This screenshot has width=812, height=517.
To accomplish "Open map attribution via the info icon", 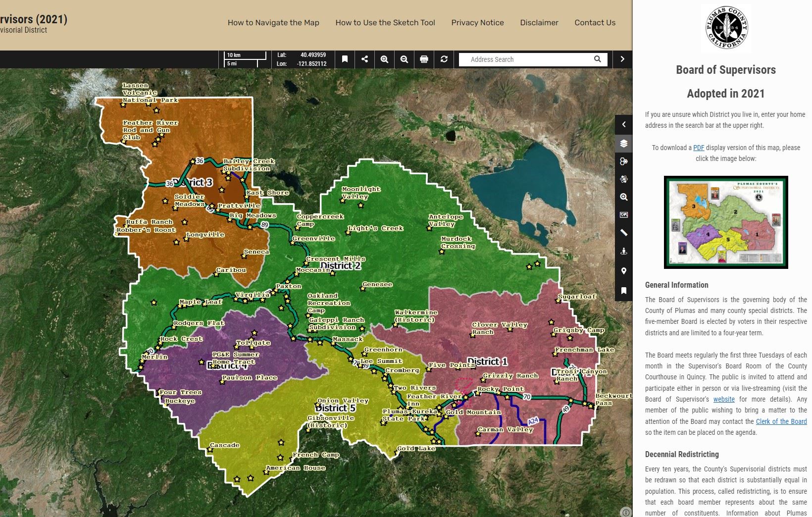I will tap(625, 513).
